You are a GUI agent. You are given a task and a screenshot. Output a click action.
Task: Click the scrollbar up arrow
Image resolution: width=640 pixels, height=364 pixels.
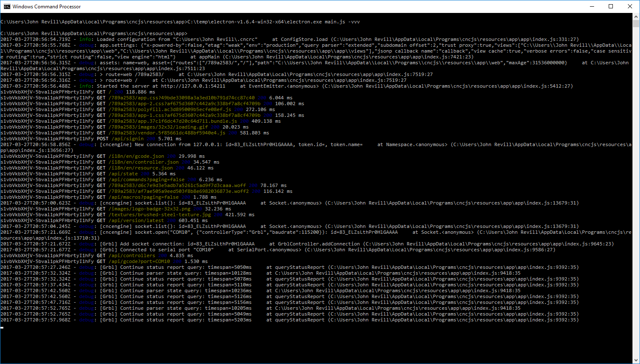(x=636, y=16)
